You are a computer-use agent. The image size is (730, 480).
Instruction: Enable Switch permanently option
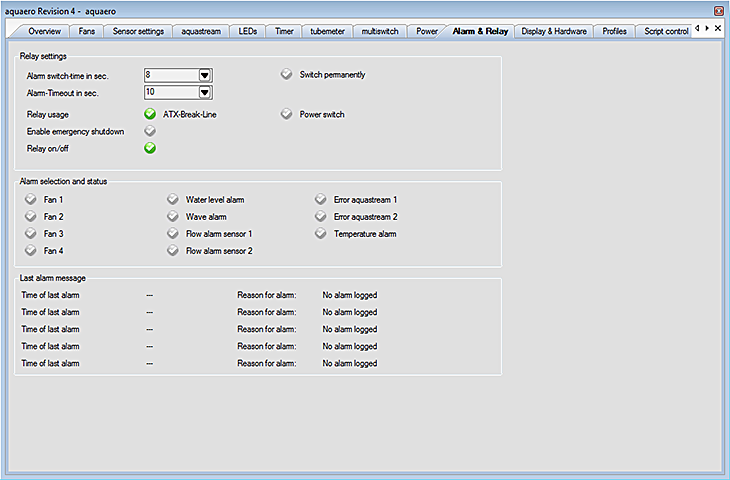(287, 75)
